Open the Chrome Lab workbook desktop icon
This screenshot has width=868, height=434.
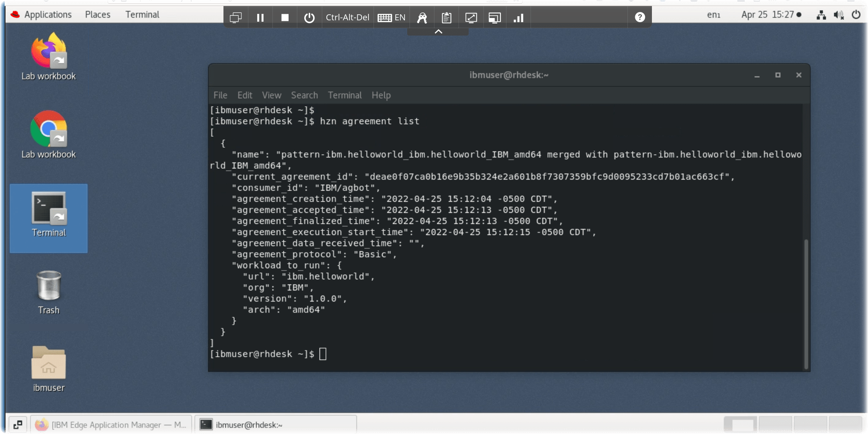[x=48, y=135]
